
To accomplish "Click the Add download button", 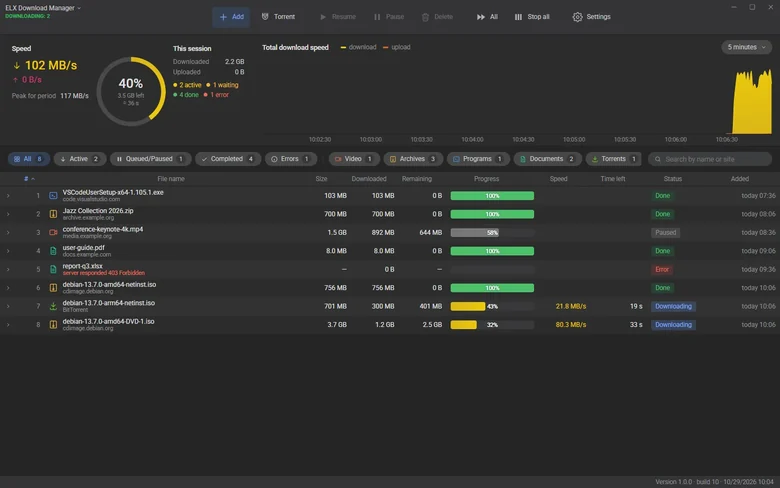I will pos(231,17).
